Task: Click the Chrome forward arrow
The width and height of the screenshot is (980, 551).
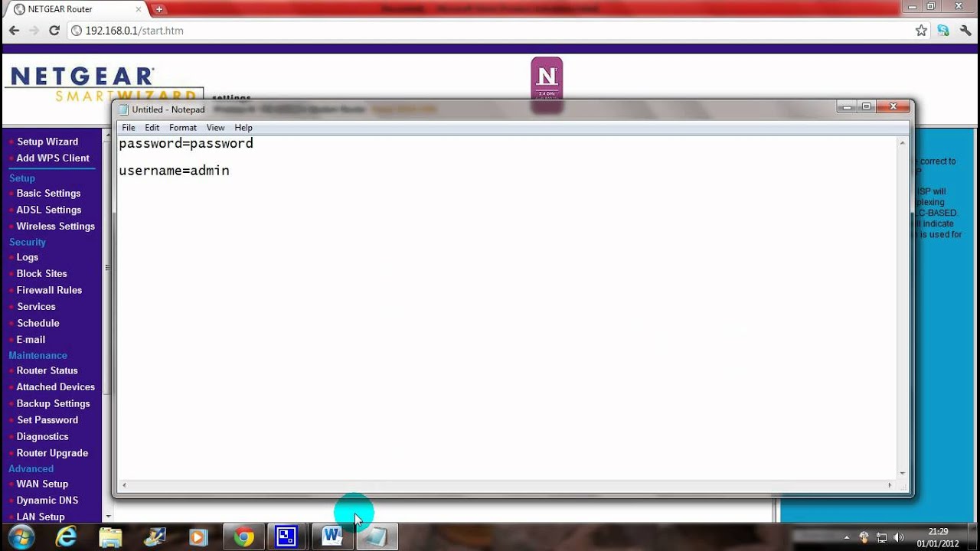Action: pos(34,31)
